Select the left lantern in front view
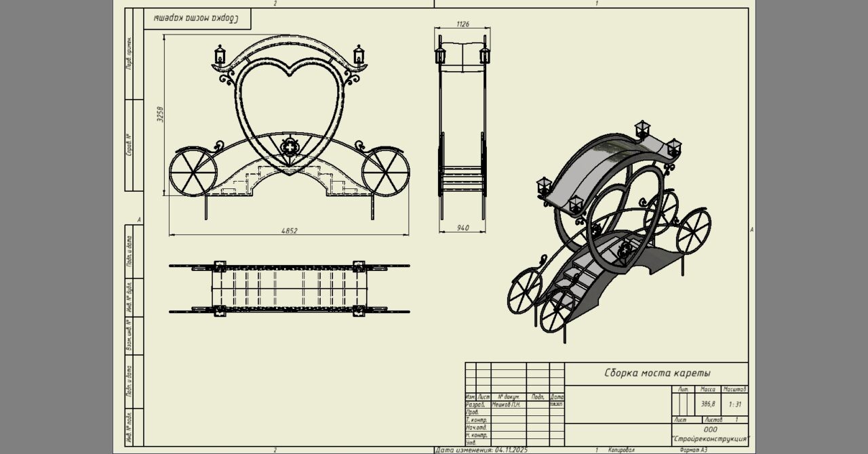This screenshot has width=868, height=454. (x=220, y=55)
